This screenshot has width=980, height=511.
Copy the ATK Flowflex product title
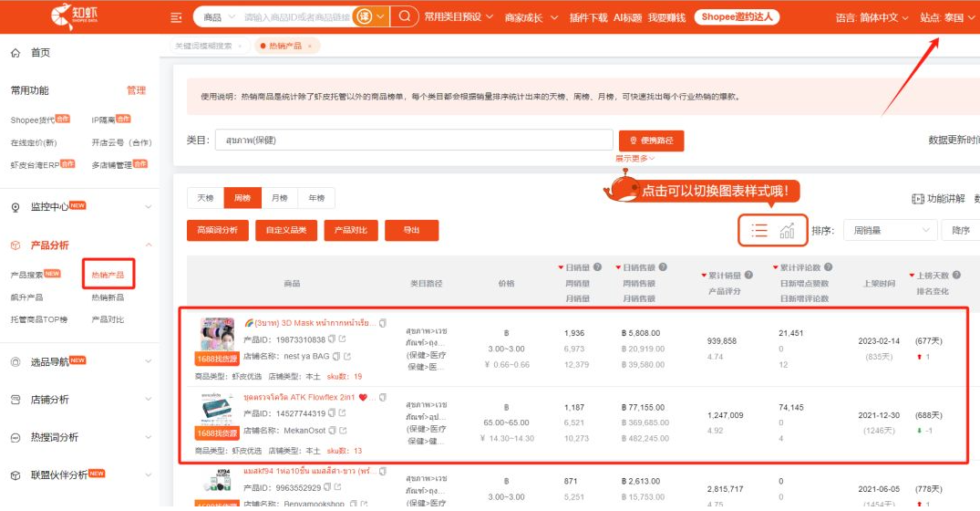(x=383, y=397)
